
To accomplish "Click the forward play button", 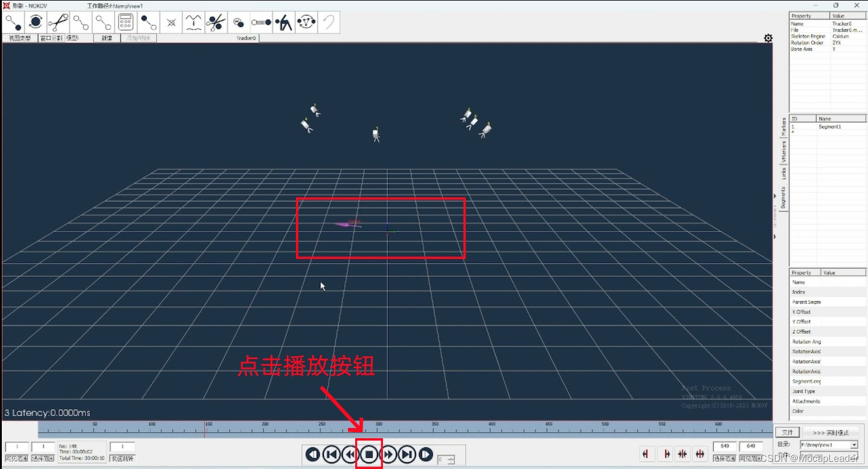I will 426,454.
